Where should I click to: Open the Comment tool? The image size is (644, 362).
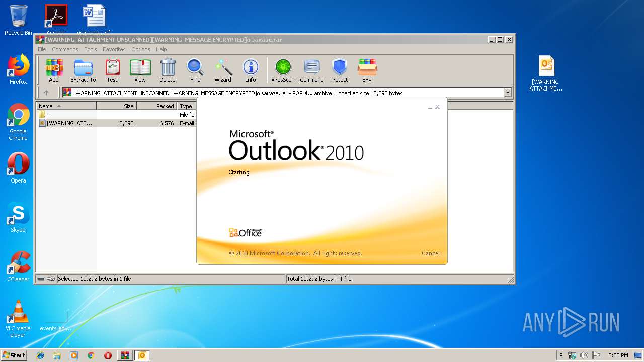[x=311, y=71]
